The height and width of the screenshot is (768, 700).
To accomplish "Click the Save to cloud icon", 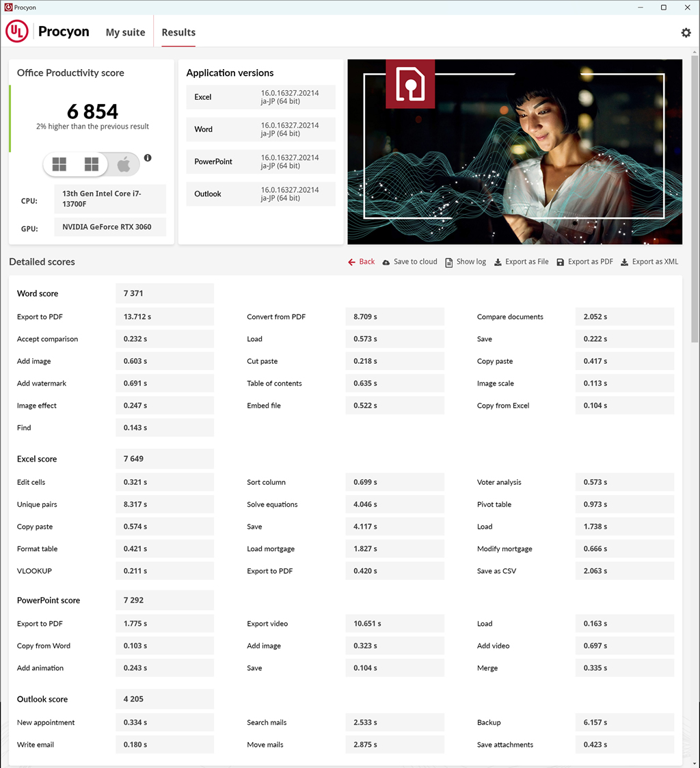I will 386,262.
